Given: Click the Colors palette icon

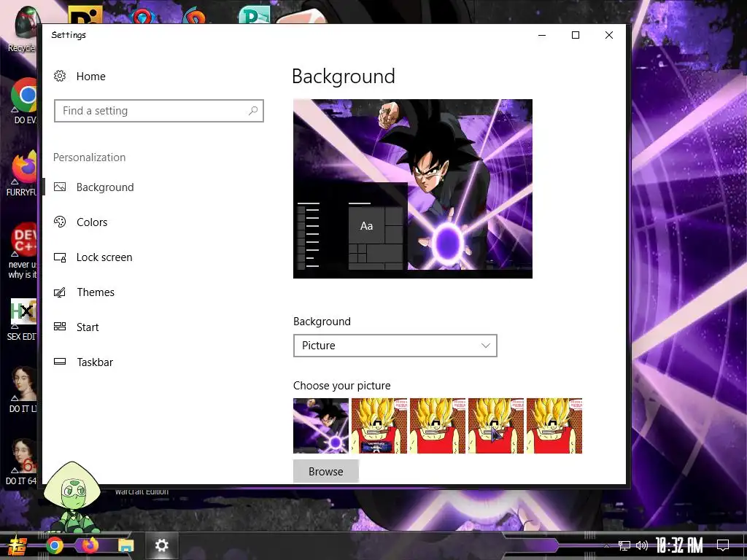Looking at the screenshot, I should coord(60,222).
